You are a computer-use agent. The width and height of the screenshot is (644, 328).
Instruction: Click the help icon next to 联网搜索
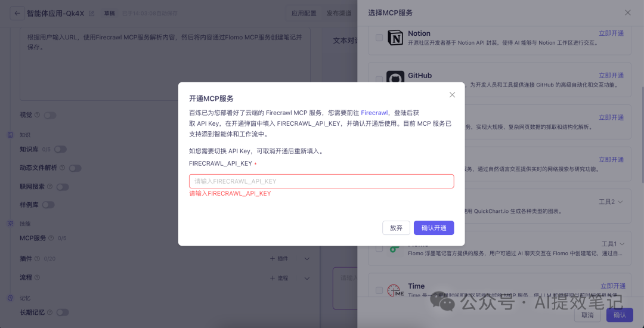pos(49,187)
